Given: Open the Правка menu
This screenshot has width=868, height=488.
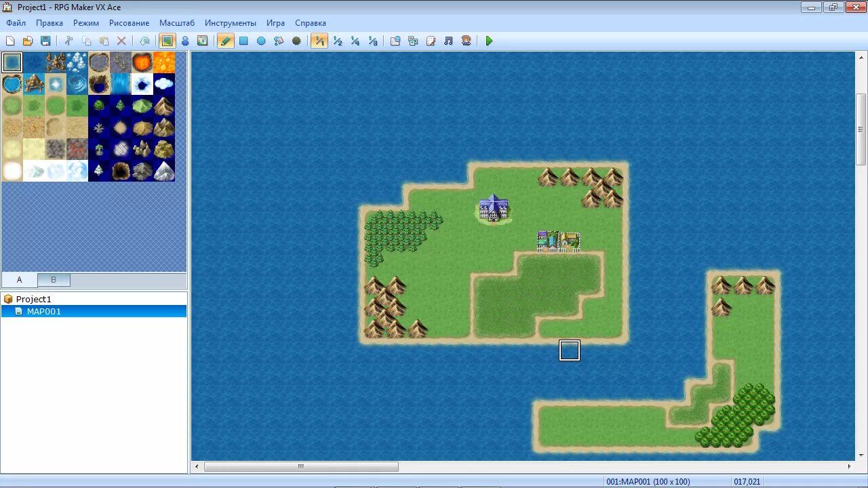Looking at the screenshot, I should coord(50,23).
